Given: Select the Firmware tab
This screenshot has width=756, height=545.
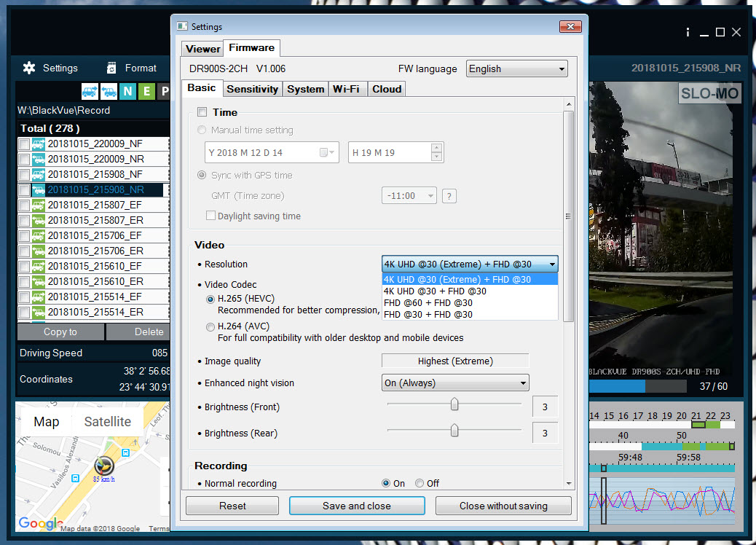Looking at the screenshot, I should 252,48.
